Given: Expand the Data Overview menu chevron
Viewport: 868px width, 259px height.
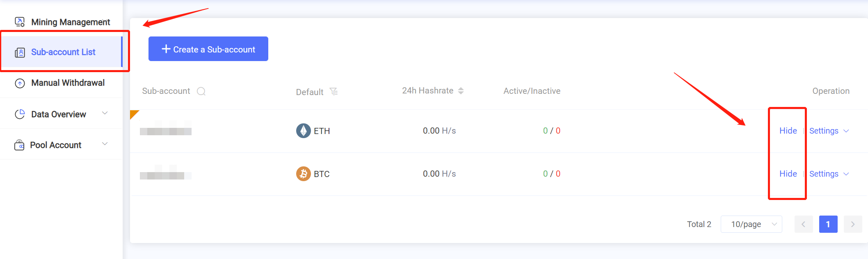Looking at the screenshot, I should click(105, 113).
